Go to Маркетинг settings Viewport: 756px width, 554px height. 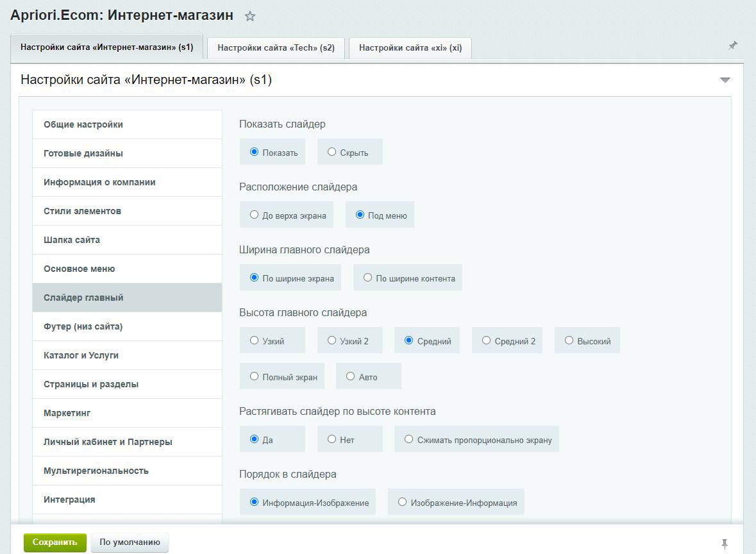128,413
